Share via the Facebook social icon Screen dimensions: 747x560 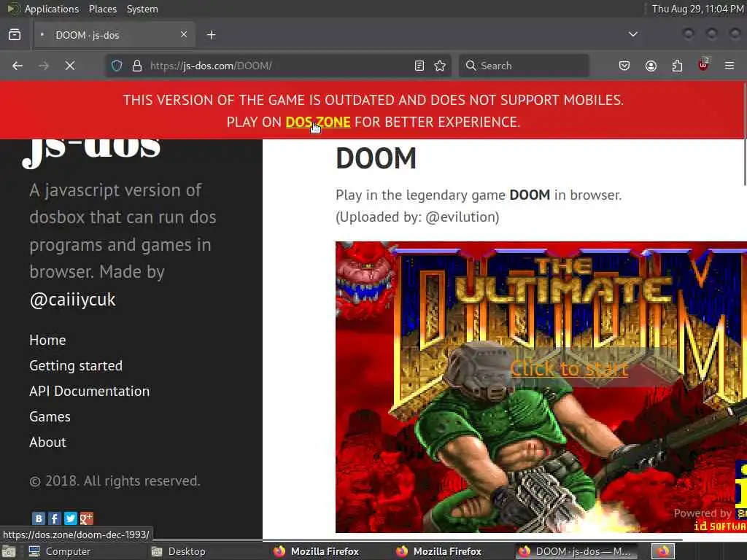tap(54, 518)
